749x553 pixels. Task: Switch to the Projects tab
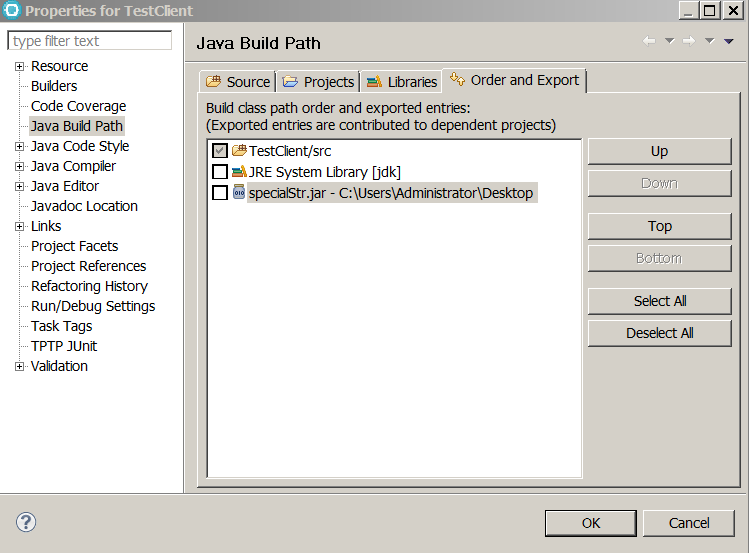tap(318, 82)
